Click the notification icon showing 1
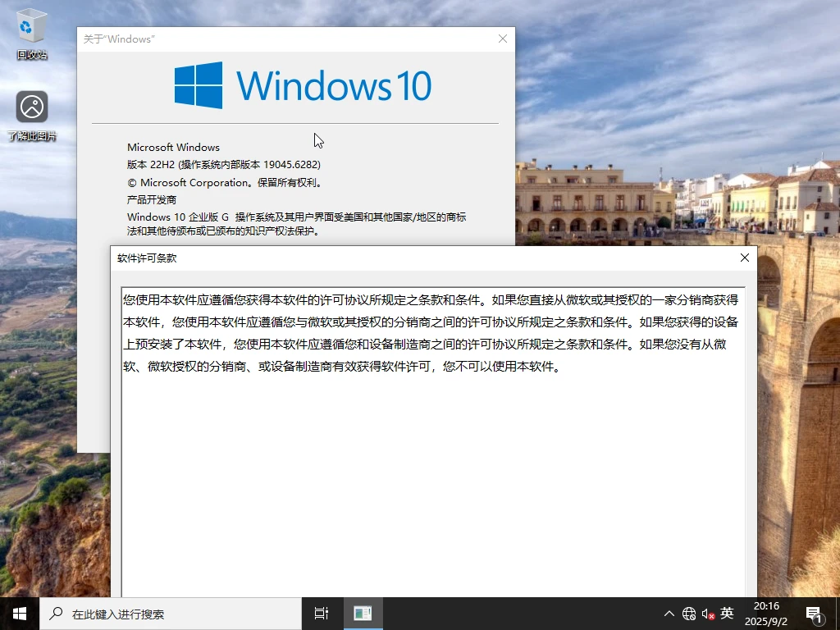This screenshot has height=630, width=840. point(813,613)
